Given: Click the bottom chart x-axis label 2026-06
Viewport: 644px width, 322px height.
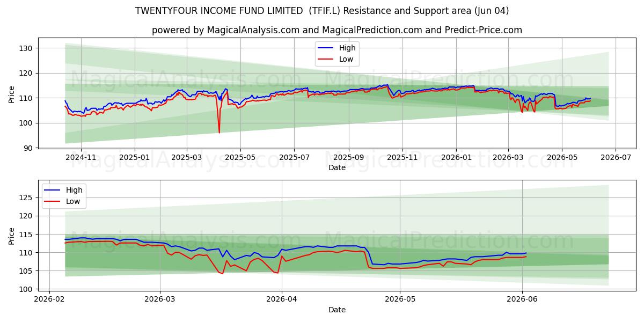Looking at the screenshot, I should point(522,299).
